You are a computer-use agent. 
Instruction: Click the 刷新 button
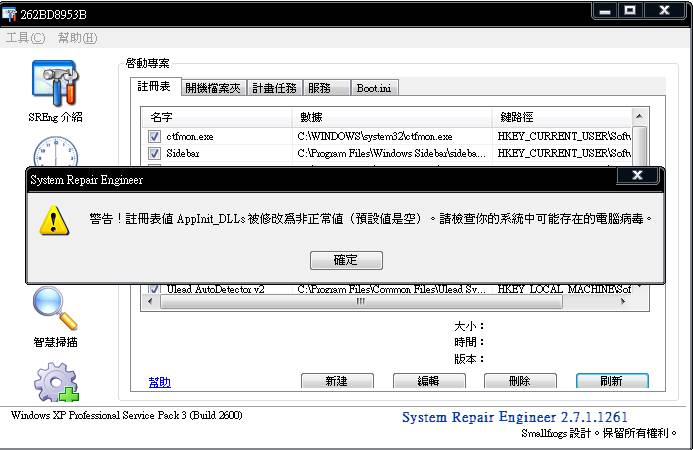tap(612, 381)
